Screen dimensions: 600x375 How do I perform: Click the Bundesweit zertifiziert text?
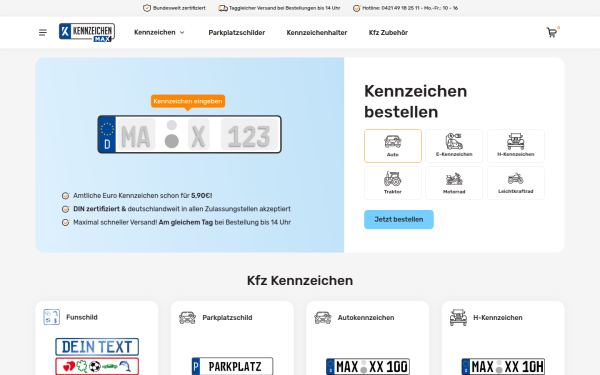179,8
